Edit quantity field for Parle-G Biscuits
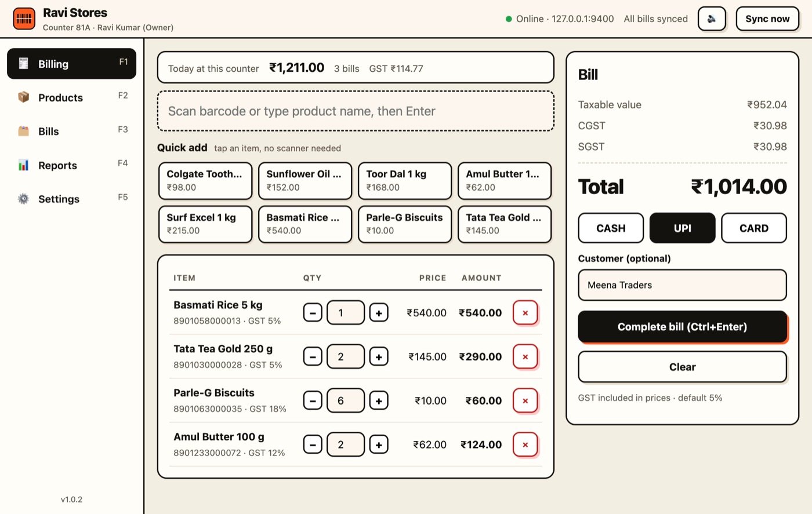The image size is (812, 514). point(346,400)
